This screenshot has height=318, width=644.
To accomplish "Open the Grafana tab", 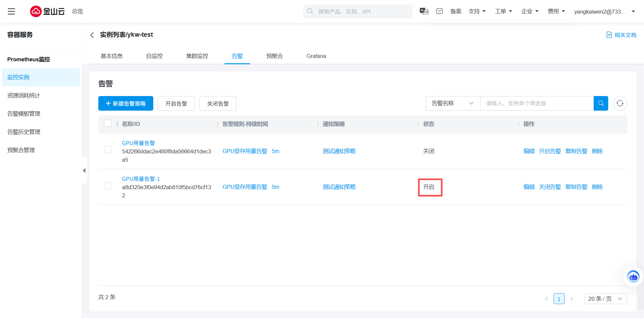I will (316, 56).
